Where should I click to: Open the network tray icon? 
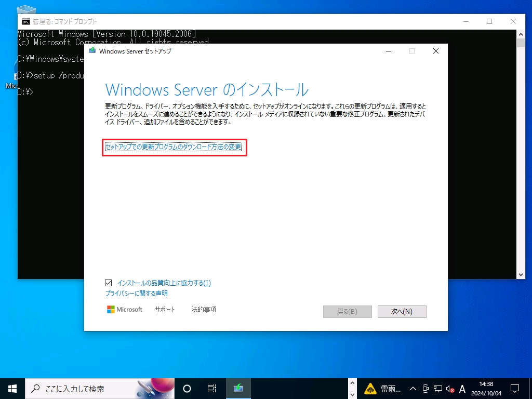click(437, 389)
